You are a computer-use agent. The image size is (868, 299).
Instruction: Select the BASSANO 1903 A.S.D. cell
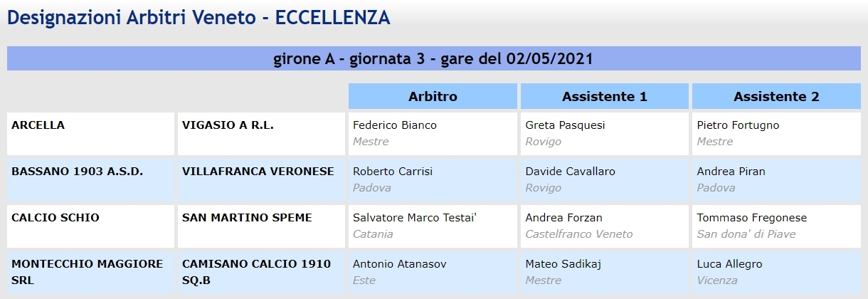(90, 180)
